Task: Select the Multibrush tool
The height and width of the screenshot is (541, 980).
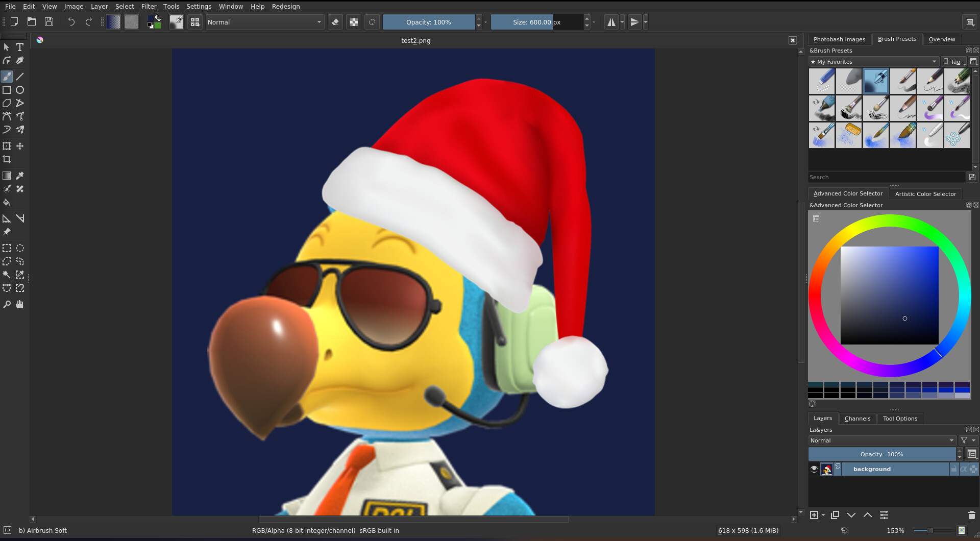Action: click(20, 130)
